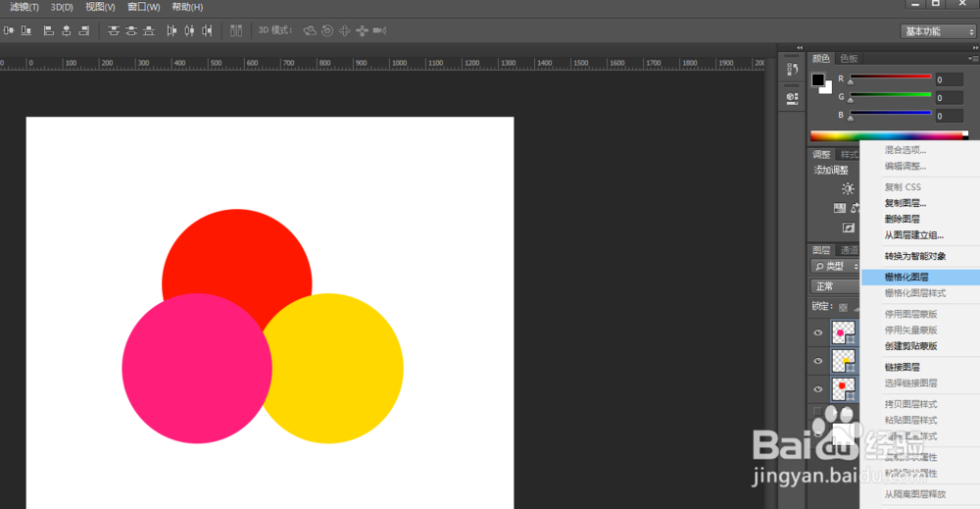
Task: Click align top edges icon, first in options bar
Action: (9, 30)
